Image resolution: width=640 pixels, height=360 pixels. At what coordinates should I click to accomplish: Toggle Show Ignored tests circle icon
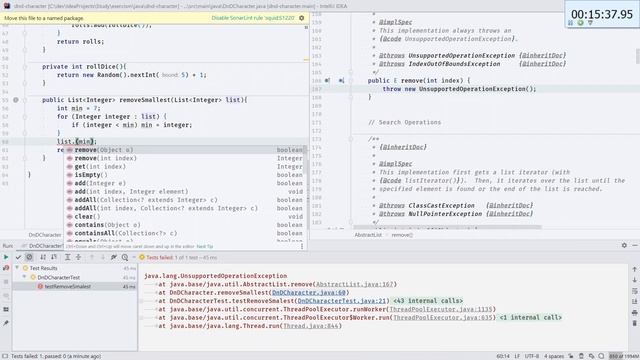29,257
